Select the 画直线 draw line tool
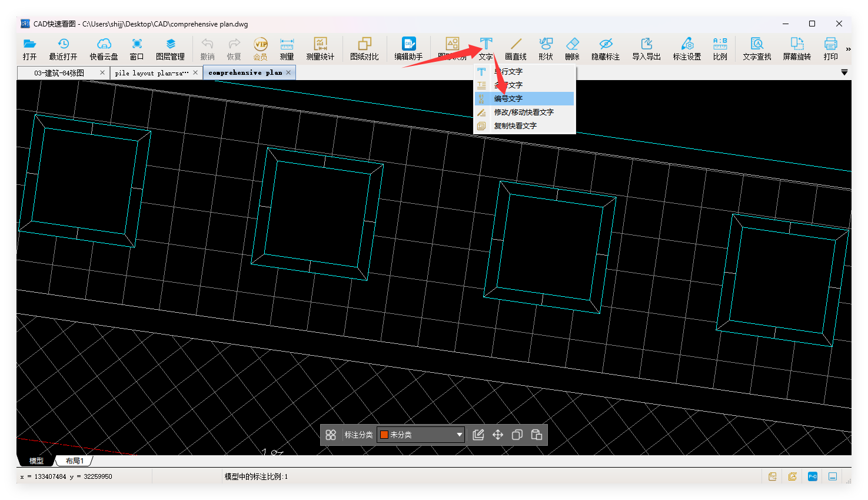This screenshot has height=500, width=868. 516,49
